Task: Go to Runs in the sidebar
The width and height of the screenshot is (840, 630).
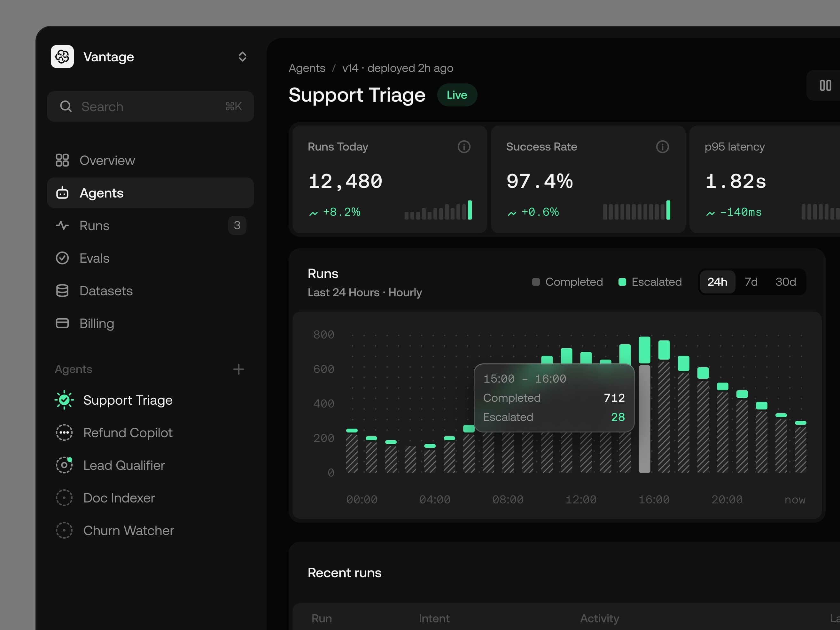Action: point(150,226)
